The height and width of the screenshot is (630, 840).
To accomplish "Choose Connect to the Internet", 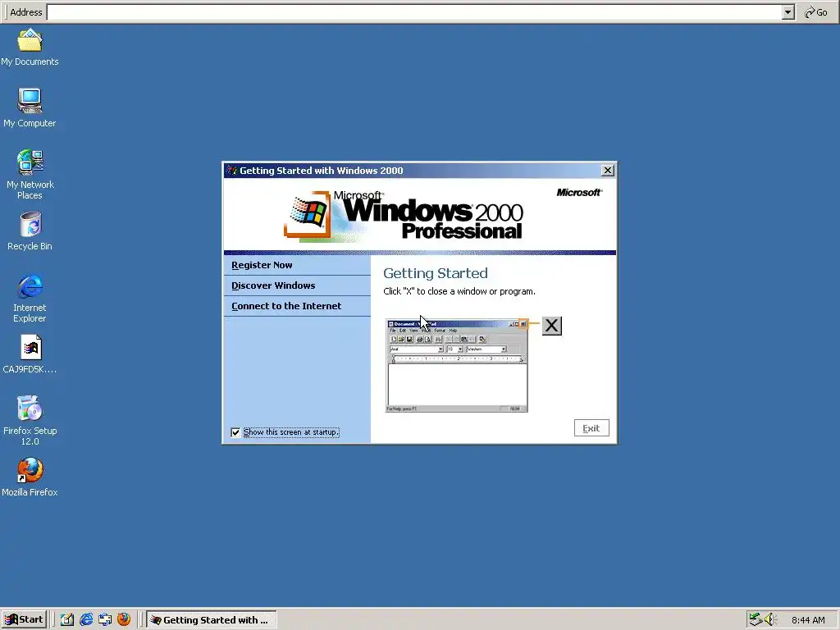I will [x=297, y=306].
